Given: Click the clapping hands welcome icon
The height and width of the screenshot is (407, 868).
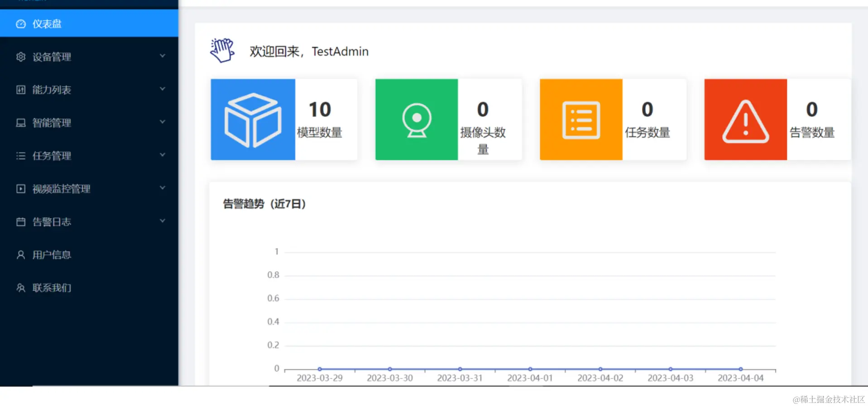Looking at the screenshot, I should (222, 50).
